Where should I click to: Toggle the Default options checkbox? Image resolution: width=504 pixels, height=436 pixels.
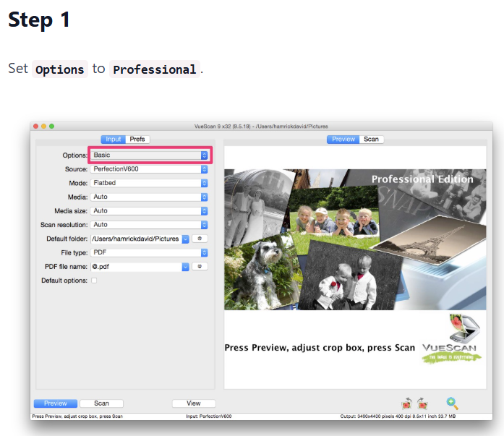[94, 281]
